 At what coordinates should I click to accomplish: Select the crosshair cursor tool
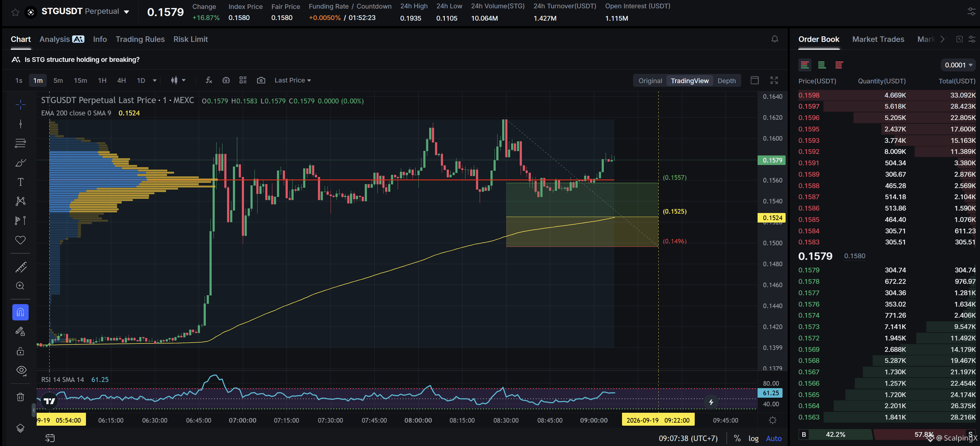tap(21, 104)
